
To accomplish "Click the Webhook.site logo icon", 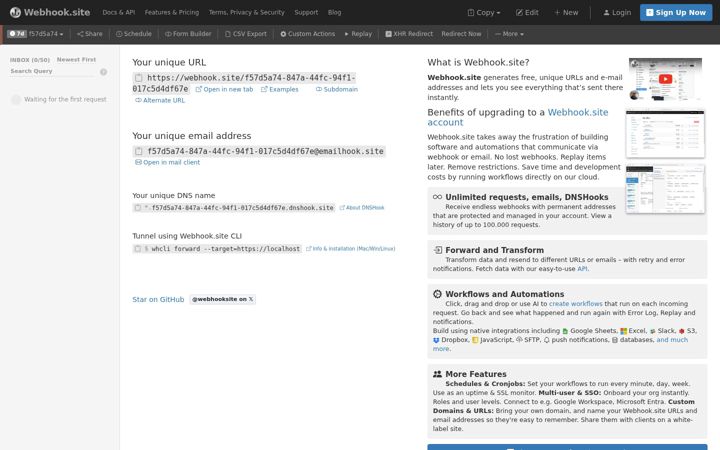I will (15, 12).
